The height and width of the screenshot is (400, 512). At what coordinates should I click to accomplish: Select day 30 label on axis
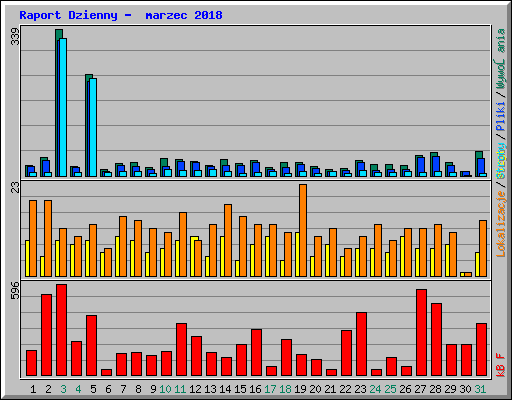[x=465, y=389]
